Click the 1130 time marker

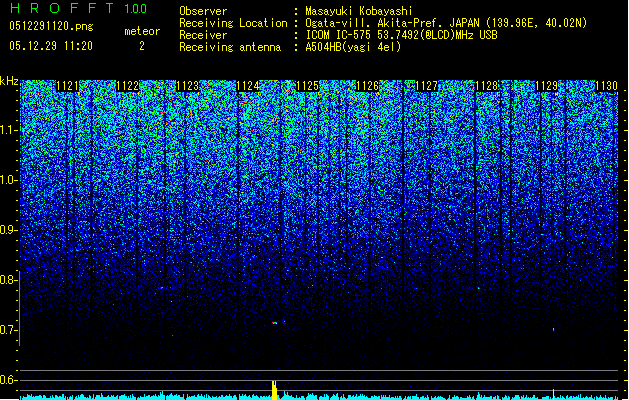click(x=607, y=86)
